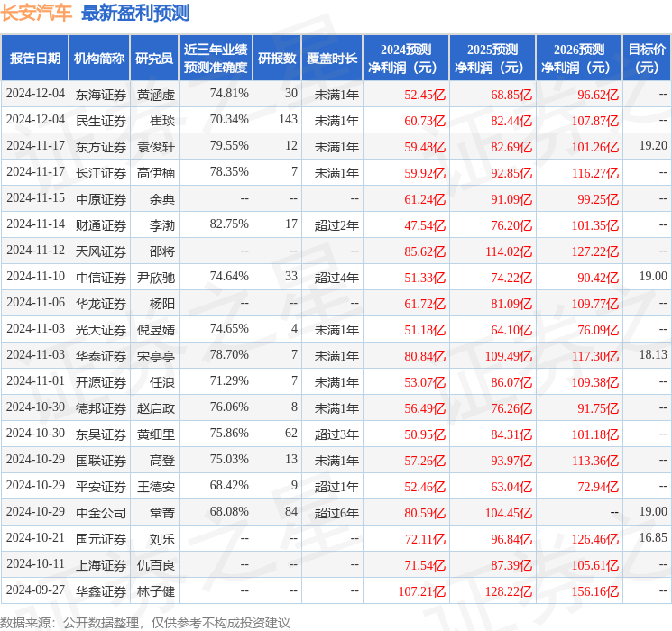Select the 民生证券 institution cell
Screen dimensions: 672x631
(101, 121)
